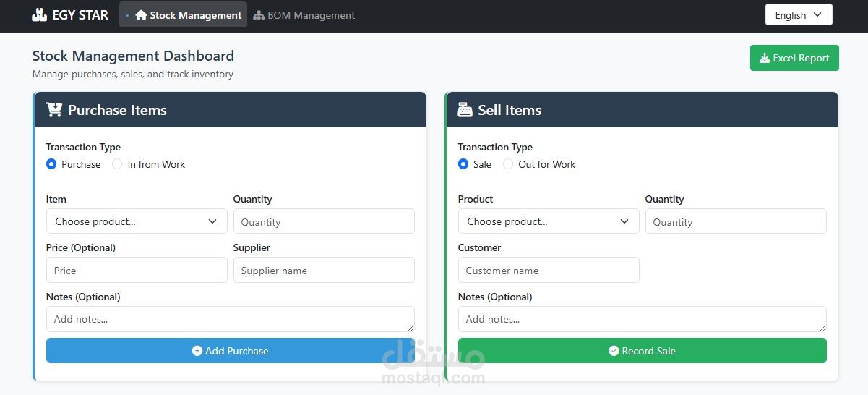
Task: Focus the Customer name field
Action: tap(549, 270)
